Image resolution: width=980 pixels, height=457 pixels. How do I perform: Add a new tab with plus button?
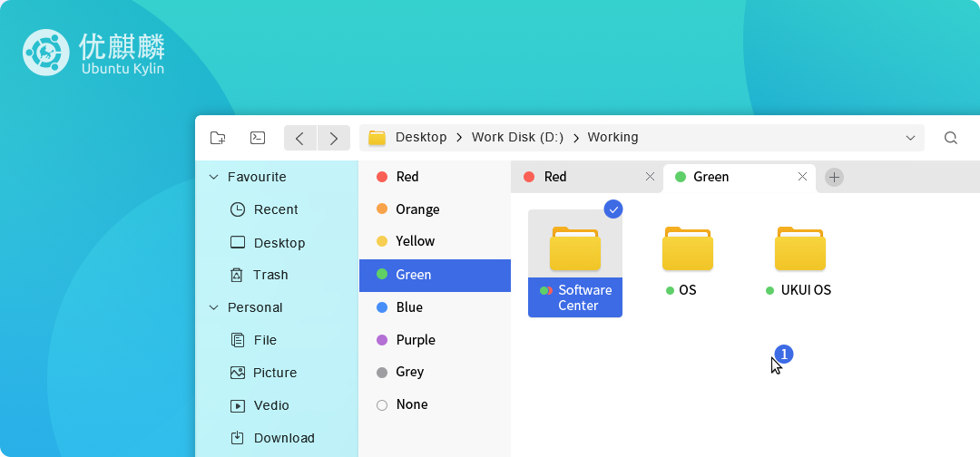point(834,177)
